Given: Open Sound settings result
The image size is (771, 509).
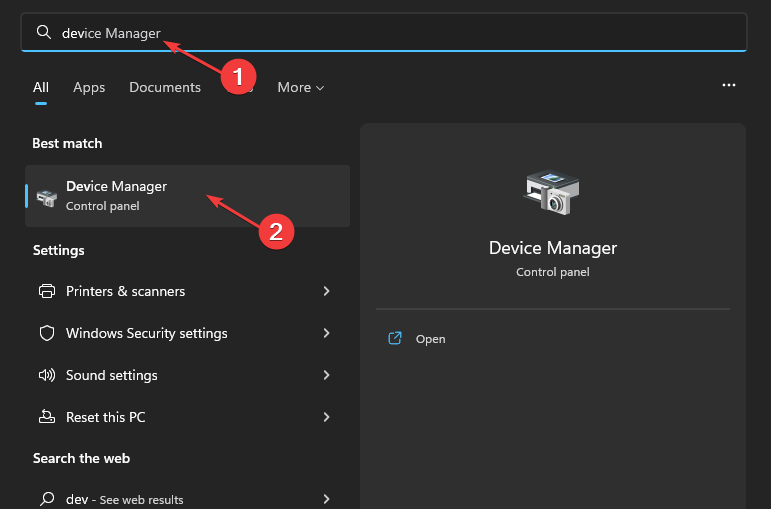Looking at the screenshot, I should pos(187,375).
